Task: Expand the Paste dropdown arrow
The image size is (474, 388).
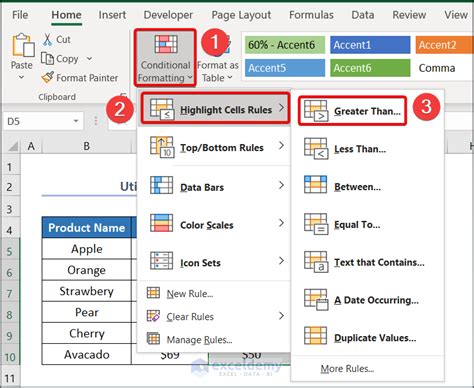Action: (21, 78)
